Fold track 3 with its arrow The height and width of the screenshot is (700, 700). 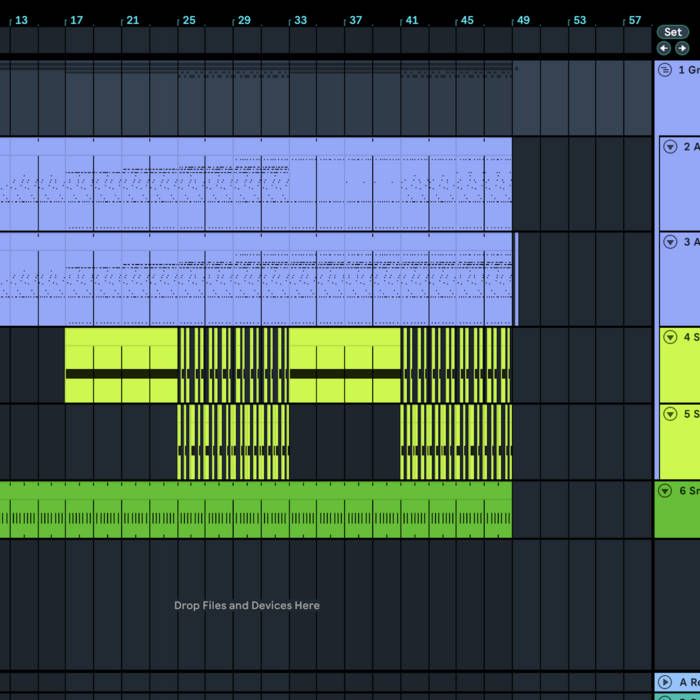pos(671,242)
